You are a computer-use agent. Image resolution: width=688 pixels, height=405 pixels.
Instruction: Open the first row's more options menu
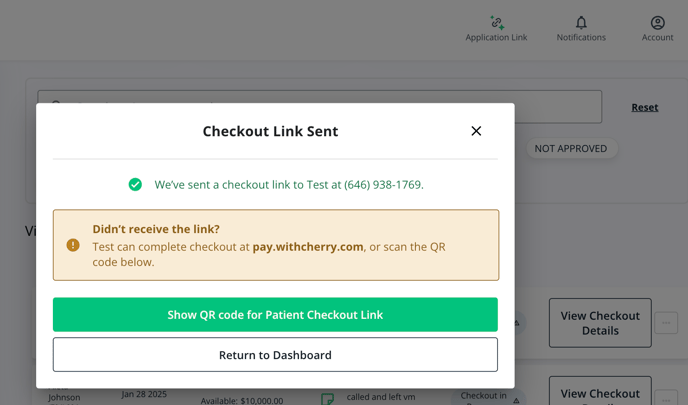[x=666, y=322]
